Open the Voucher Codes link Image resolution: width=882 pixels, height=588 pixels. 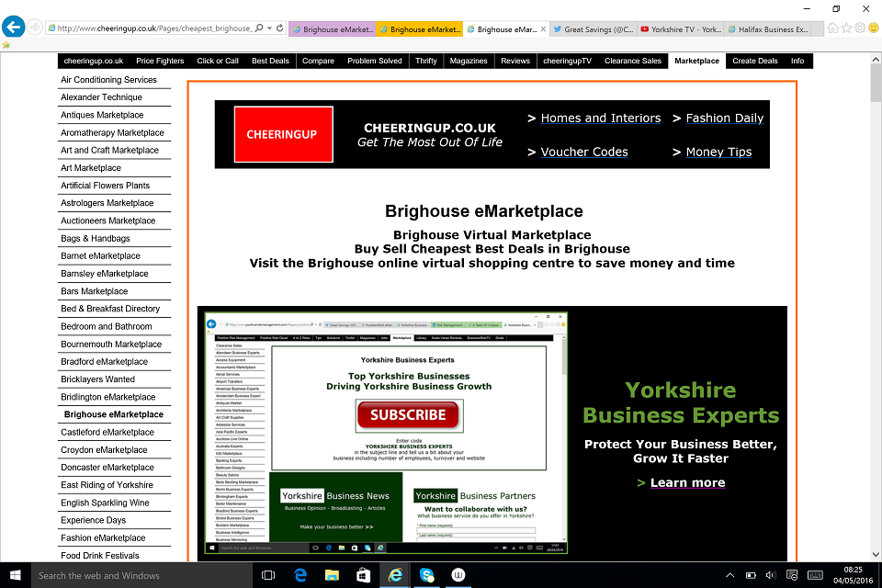coord(584,152)
